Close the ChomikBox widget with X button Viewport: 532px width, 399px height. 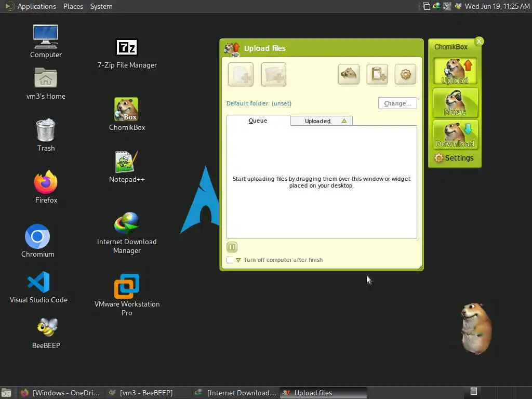pyautogui.click(x=479, y=42)
